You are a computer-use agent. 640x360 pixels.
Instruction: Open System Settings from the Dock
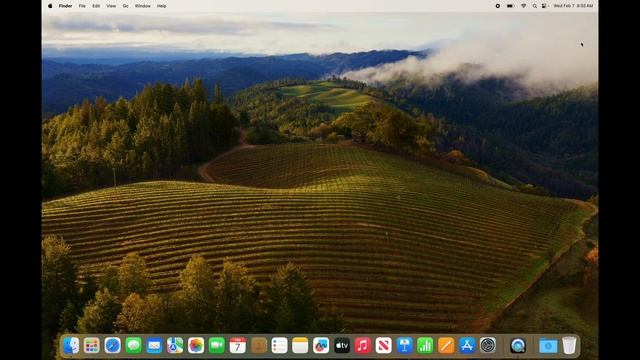488,346
